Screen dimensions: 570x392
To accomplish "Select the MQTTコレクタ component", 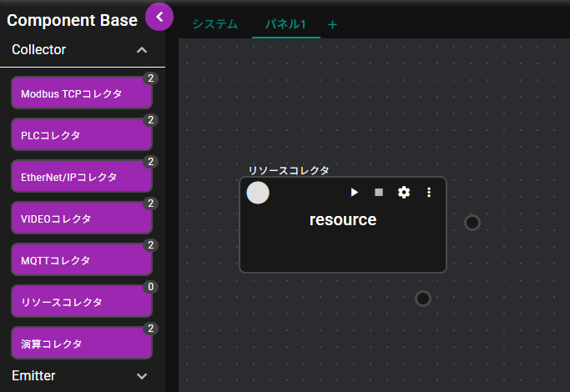I will [x=82, y=260].
